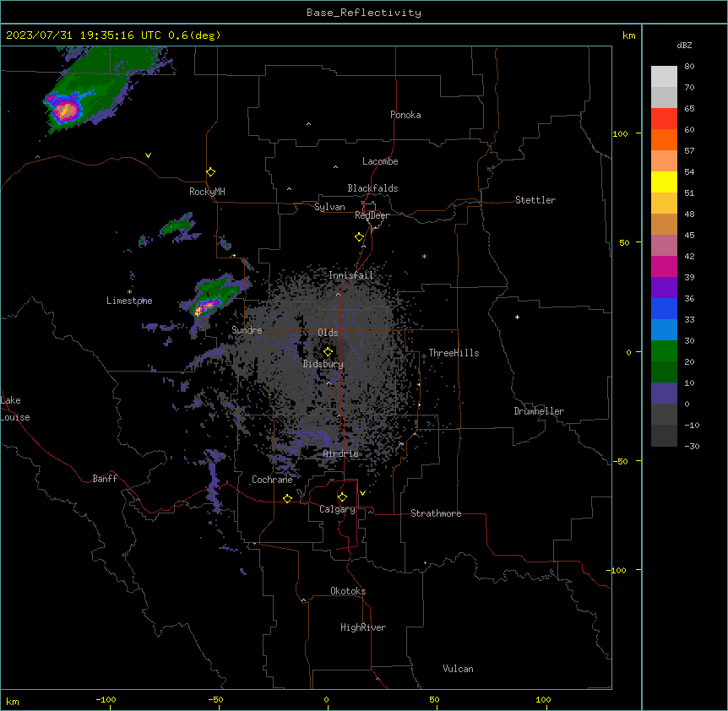This screenshot has width=728, height=711.
Task: Pick the royal blue 33-36 dBZ swatch
Action: pyautogui.click(x=664, y=308)
